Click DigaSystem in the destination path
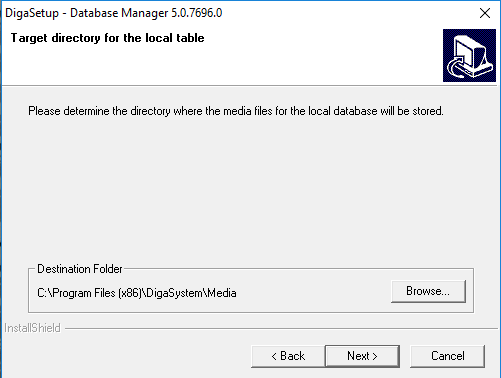 click(x=174, y=293)
